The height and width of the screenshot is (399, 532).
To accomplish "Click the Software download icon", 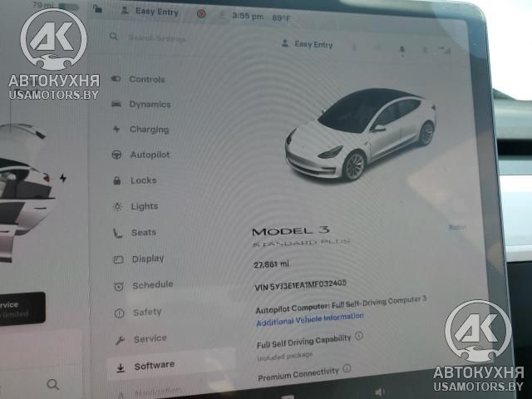I will click(121, 367).
